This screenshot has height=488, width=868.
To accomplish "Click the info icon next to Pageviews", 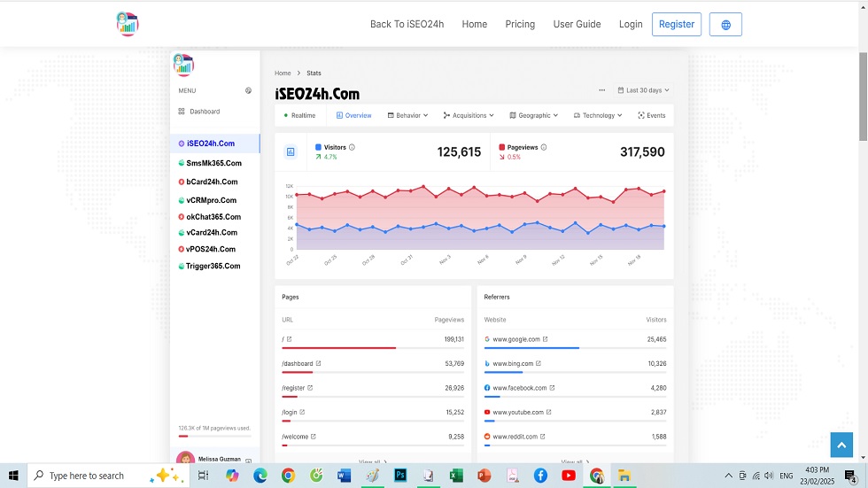I will (544, 147).
